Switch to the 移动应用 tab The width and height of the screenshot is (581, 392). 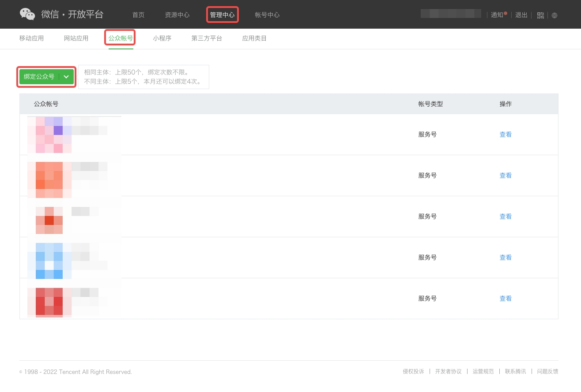click(x=31, y=38)
